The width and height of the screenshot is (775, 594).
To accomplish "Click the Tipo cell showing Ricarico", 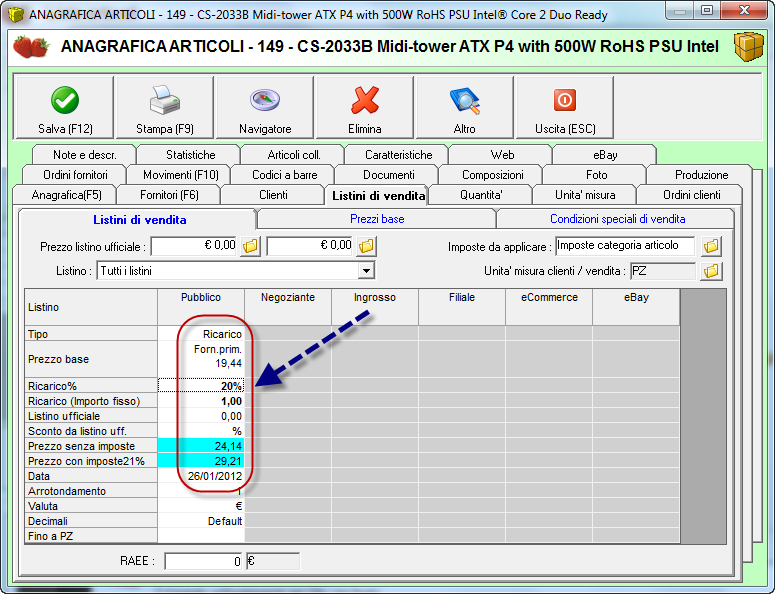I will point(201,334).
